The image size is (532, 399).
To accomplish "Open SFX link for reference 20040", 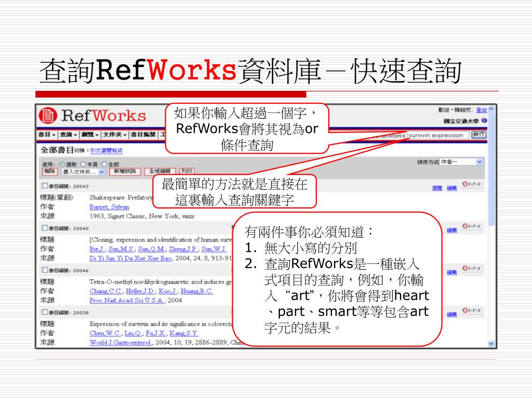I will click(472, 226).
